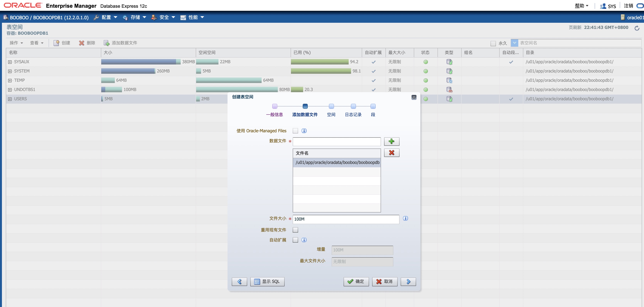Click the 数据文件 input field
The width and height of the screenshot is (644, 307).
[x=336, y=142]
